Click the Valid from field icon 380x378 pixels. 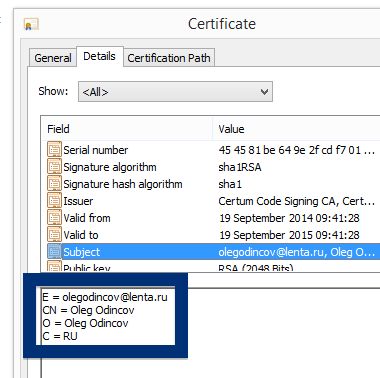tap(54, 218)
